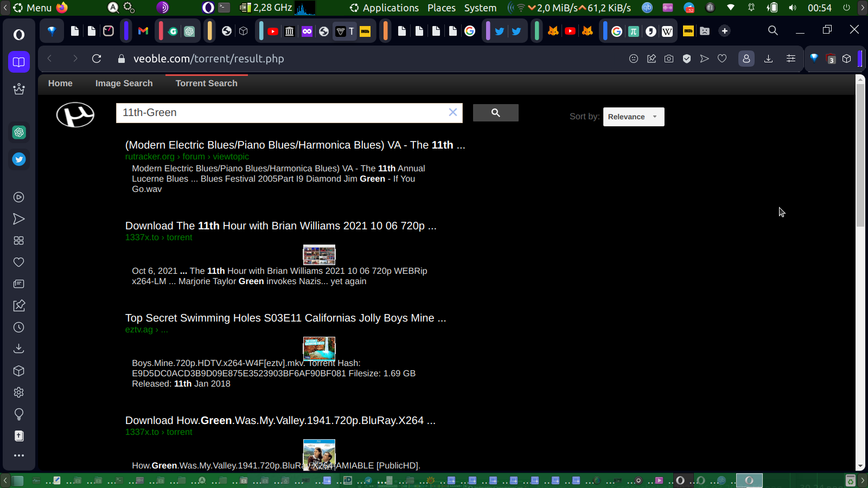868x488 pixels.
Task: Open Settings gear icon in sidebar
Action: [19, 393]
